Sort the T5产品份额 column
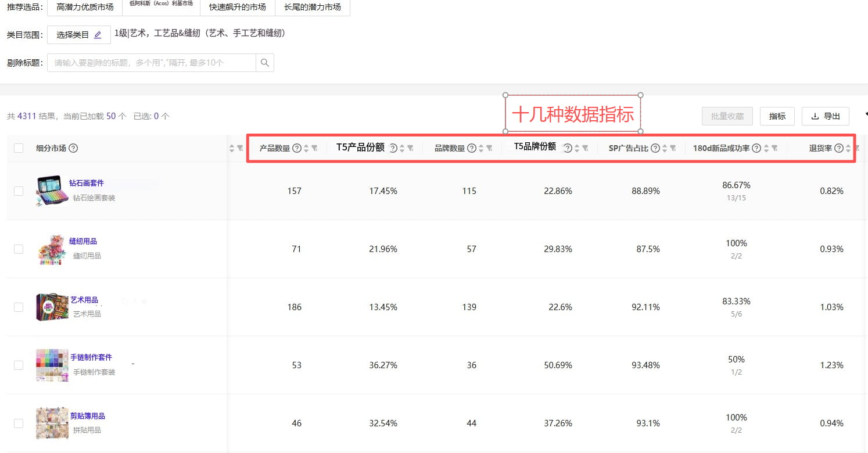Screen dimensions: 868x453 tap(401, 148)
